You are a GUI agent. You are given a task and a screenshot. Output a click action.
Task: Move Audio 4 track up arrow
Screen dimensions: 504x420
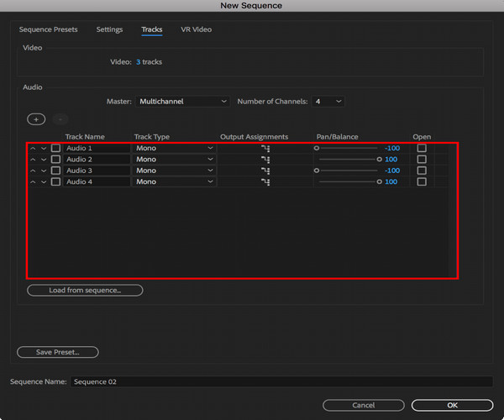33,182
